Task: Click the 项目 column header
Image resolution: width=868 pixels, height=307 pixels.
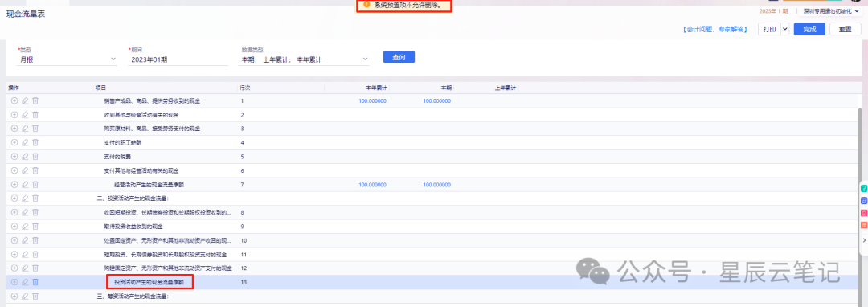Action: tap(100, 88)
